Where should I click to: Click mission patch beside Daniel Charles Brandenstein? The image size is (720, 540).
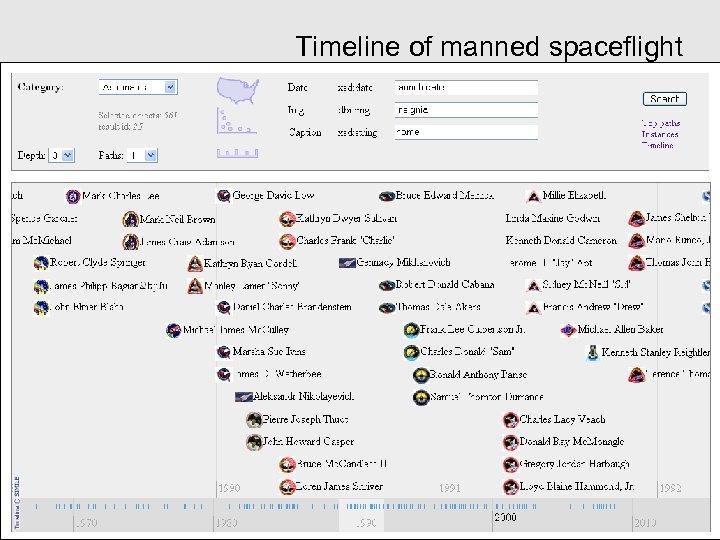[x=224, y=308]
